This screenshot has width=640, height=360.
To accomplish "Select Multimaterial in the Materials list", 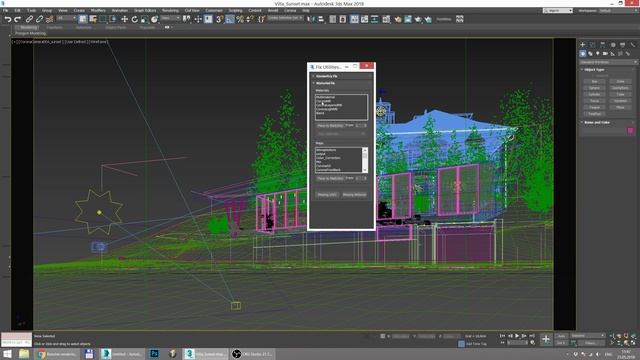I will tap(325, 97).
